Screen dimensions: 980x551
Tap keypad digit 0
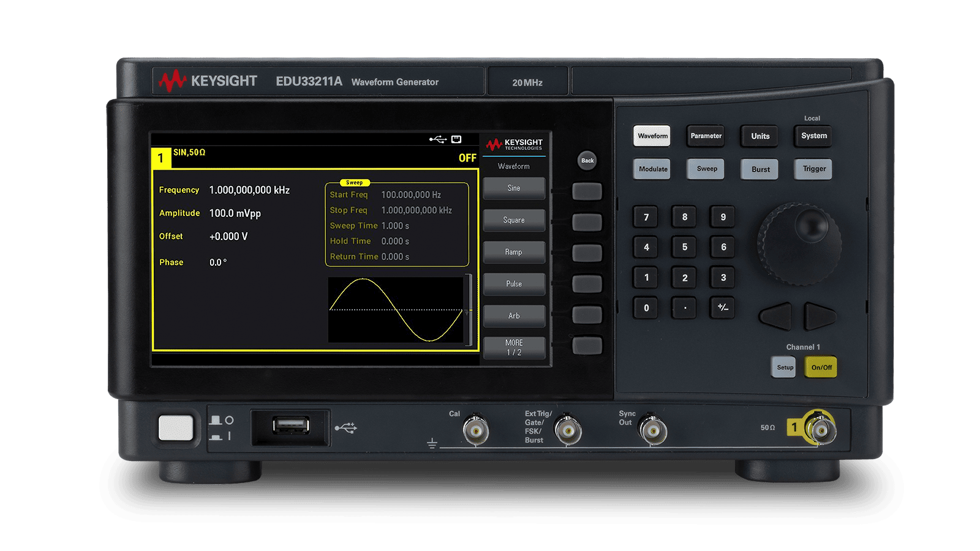tap(646, 308)
